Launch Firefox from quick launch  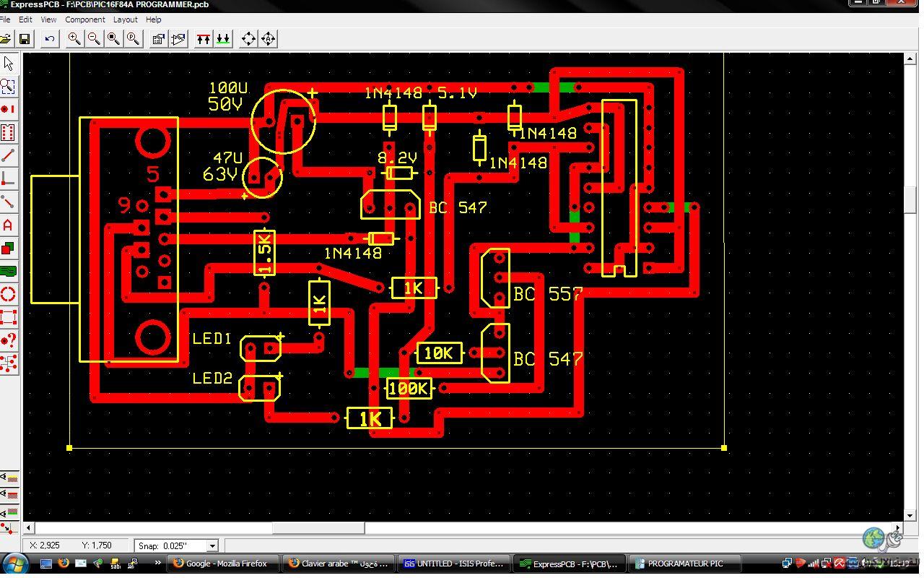pos(64,564)
